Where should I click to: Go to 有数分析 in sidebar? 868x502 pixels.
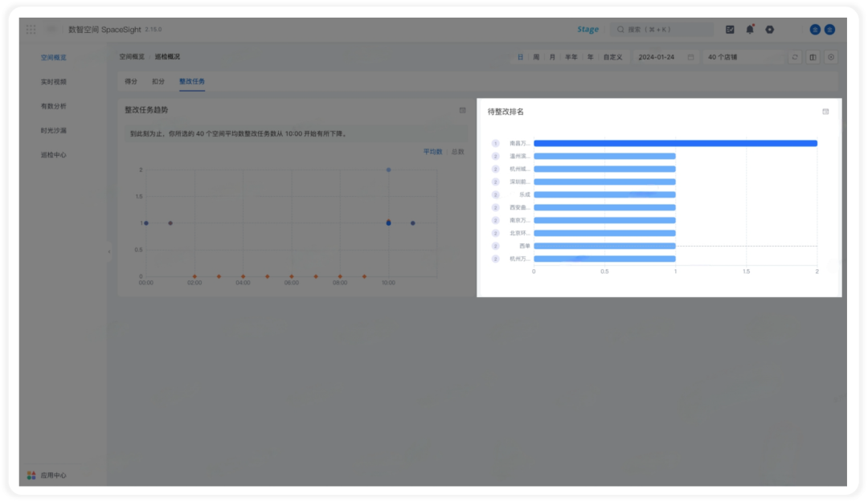53,106
